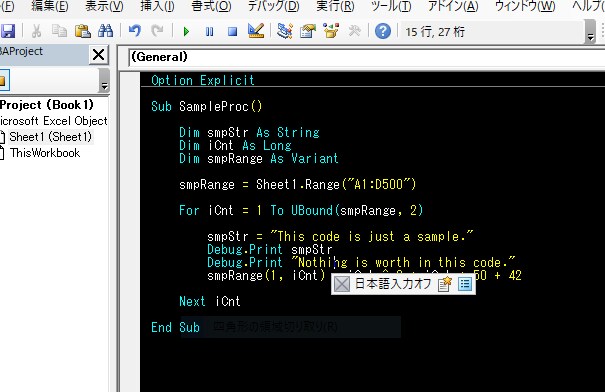Toggle Design Mode icon

click(x=256, y=31)
